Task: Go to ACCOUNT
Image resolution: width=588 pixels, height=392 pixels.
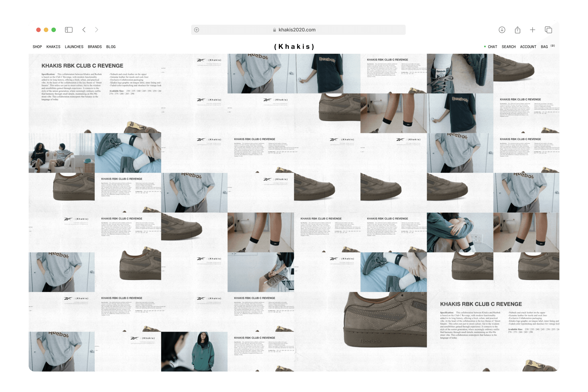Action: coord(528,47)
